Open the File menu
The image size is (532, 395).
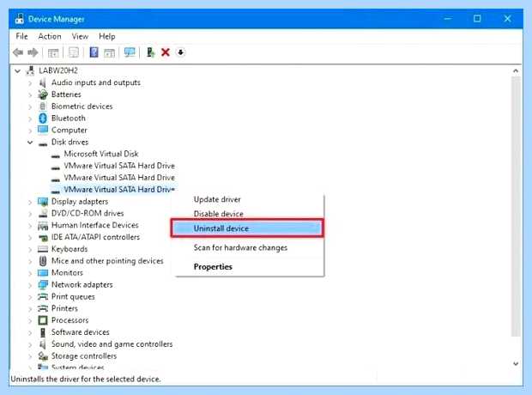coord(21,36)
